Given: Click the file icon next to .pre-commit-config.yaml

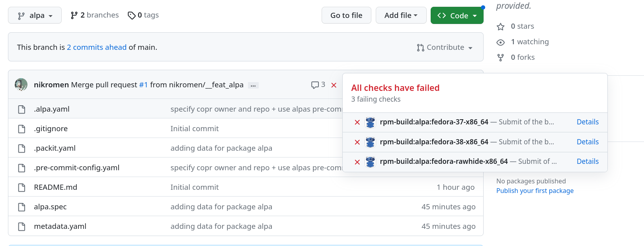Looking at the screenshot, I should 21,168.
